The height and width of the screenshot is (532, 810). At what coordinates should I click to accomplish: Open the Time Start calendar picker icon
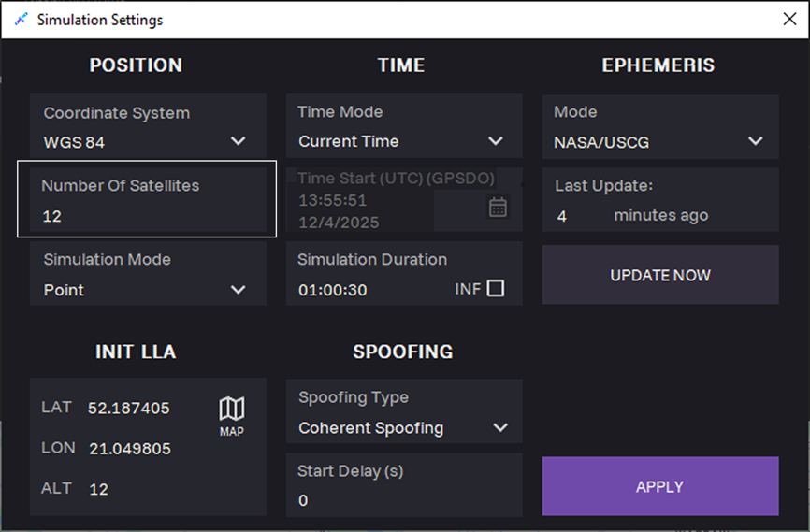pyautogui.click(x=498, y=208)
